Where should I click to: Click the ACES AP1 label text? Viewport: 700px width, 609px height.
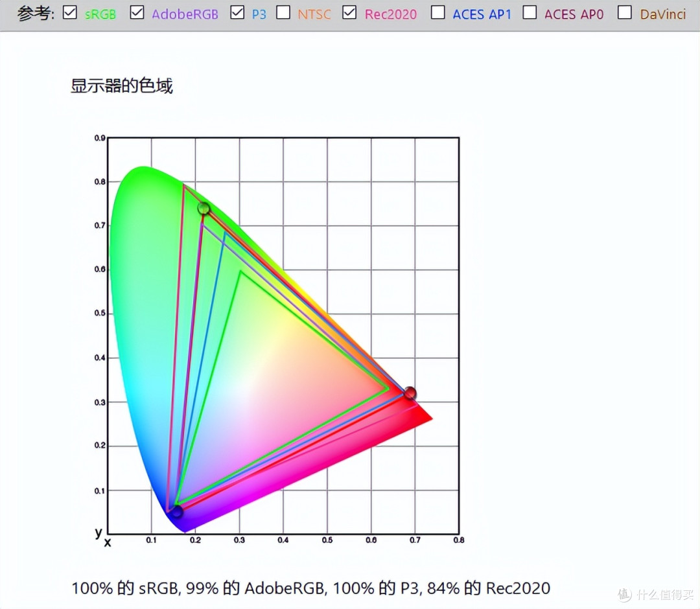tap(482, 14)
